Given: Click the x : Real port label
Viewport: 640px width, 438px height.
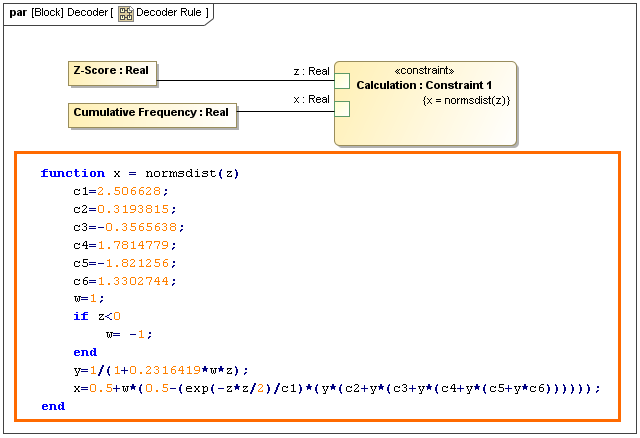Looking at the screenshot, I should [x=311, y=99].
